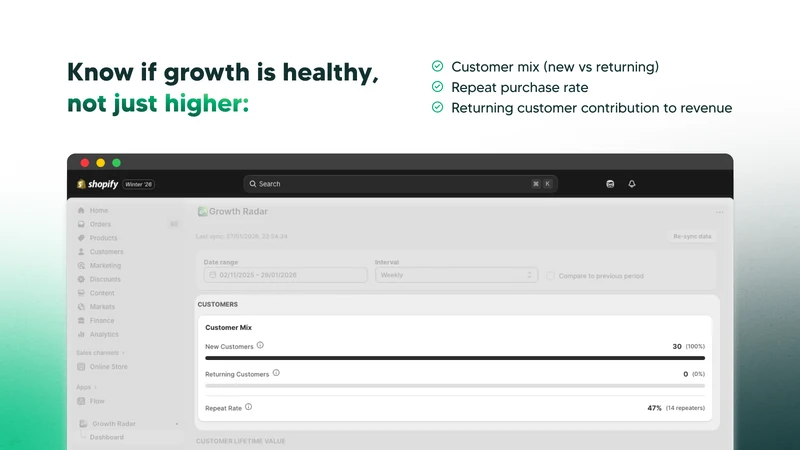The height and width of the screenshot is (450, 800).
Task: Click the Content icon
Action: (81, 293)
